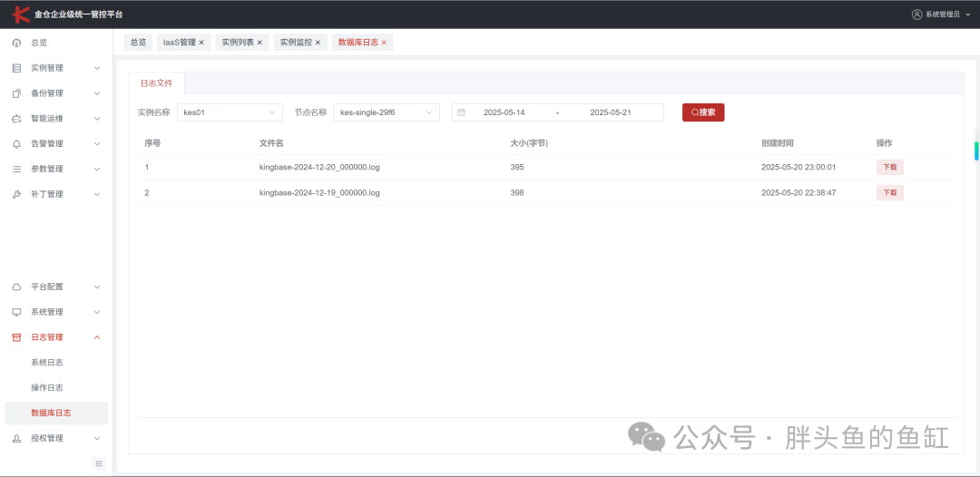The image size is (980, 477).
Task: Collapse the 日志管理 menu chevron
Action: point(97,337)
